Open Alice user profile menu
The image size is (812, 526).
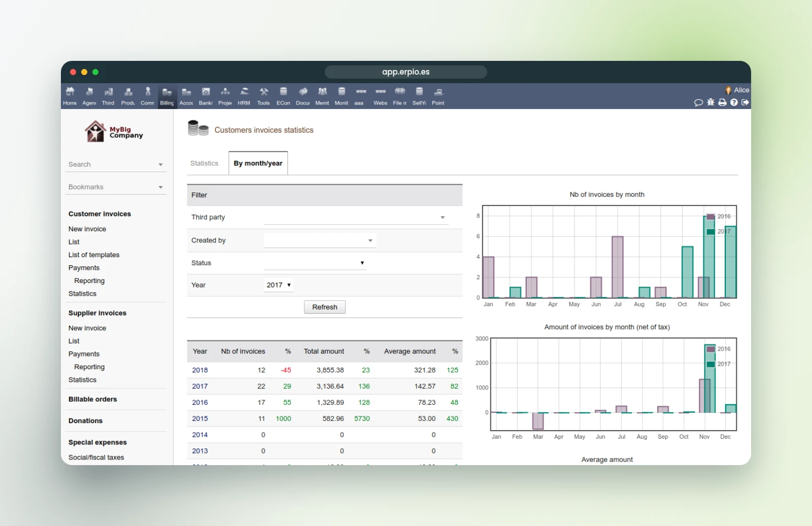click(737, 90)
